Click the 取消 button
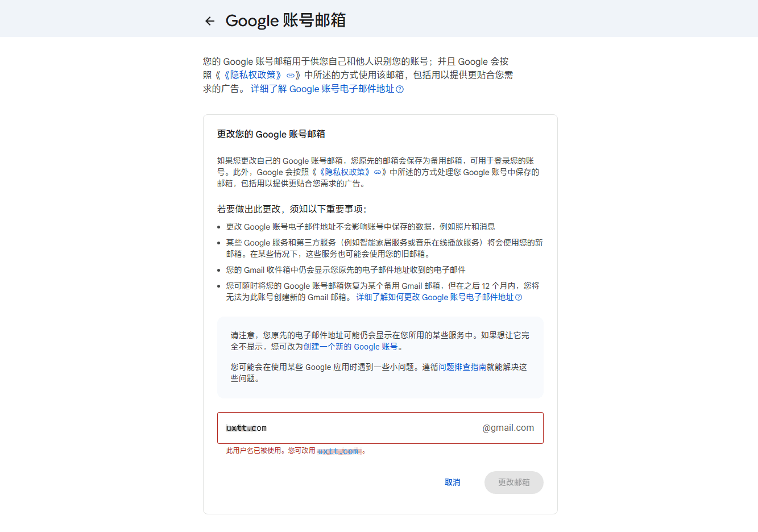Viewport: 758px width, 532px height. (453, 483)
